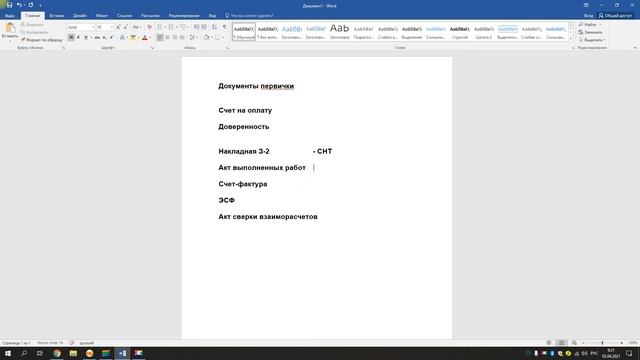Open paragraph shading fill options
Screen dimensions: 640x360
click(x=207, y=37)
